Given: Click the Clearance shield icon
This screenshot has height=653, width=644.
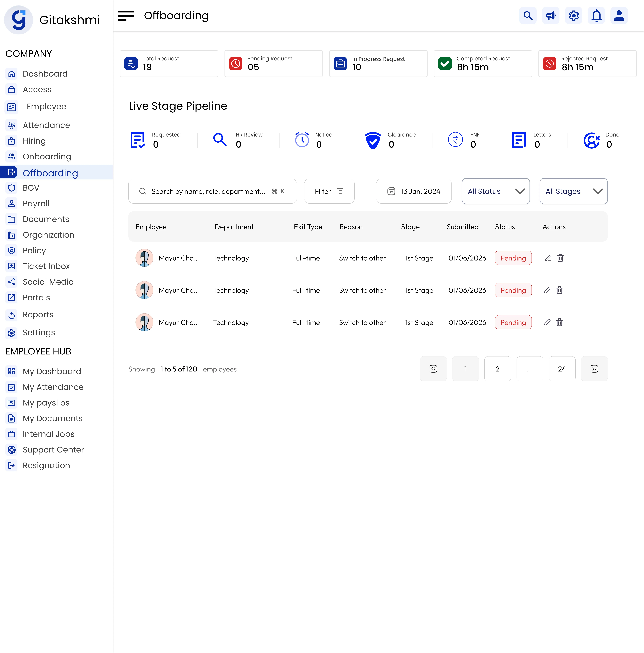Looking at the screenshot, I should point(373,140).
